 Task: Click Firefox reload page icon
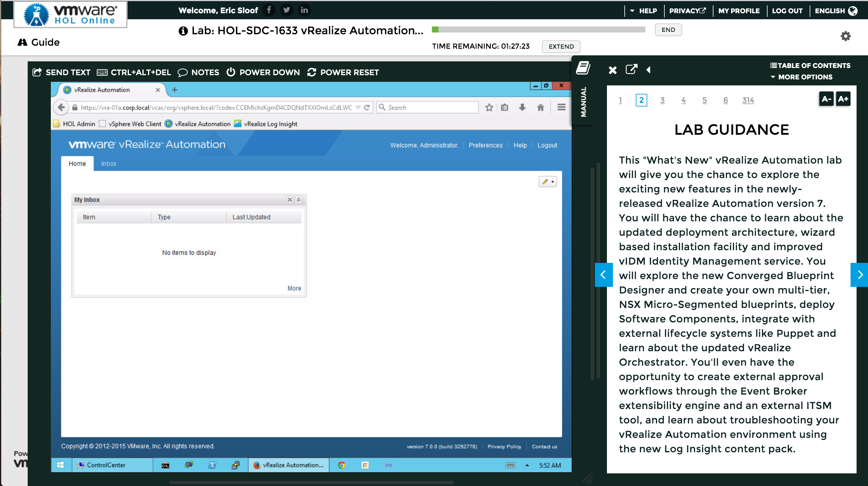[x=367, y=107]
